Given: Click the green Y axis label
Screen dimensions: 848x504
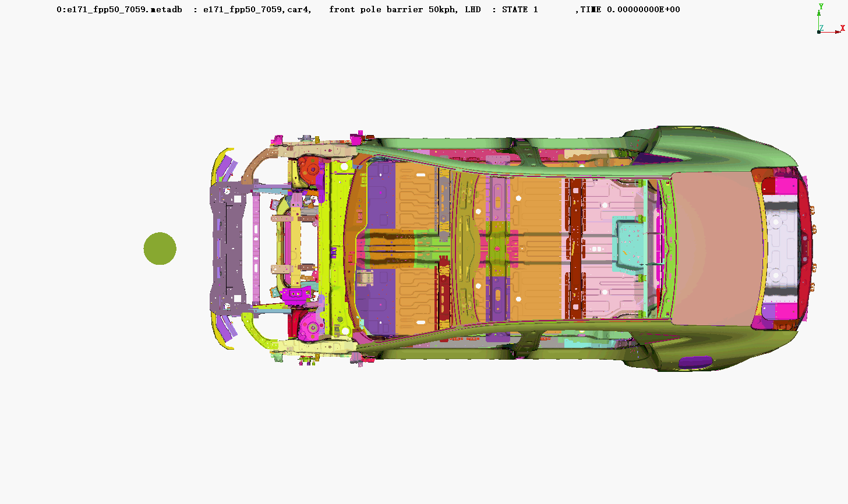Looking at the screenshot, I should click(821, 7).
